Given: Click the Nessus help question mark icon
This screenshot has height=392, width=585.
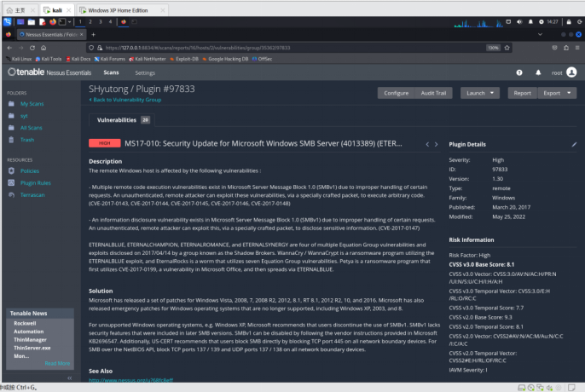Looking at the screenshot, I should tap(519, 72).
